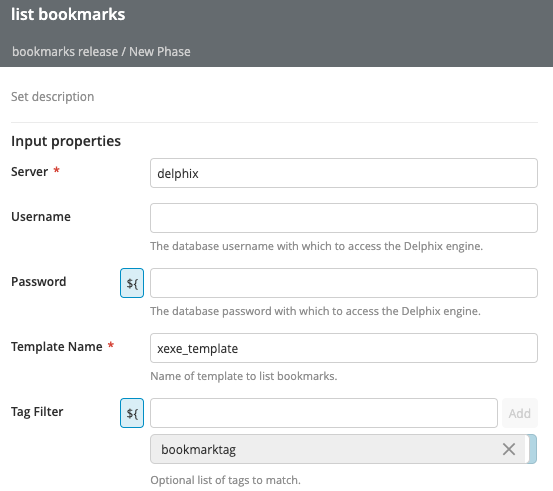Click the Password label text
This screenshot has width=553, height=491.
38,282
